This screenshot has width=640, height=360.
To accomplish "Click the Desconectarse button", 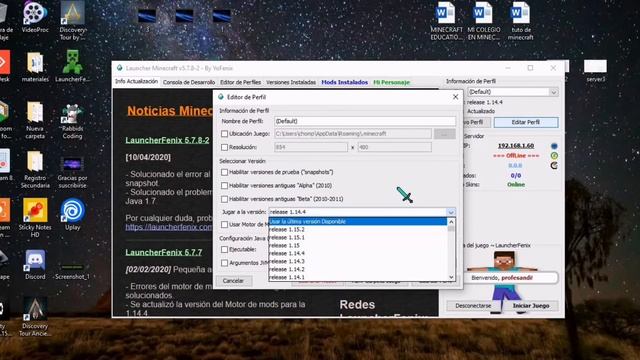I will pyautogui.click(x=473, y=306).
